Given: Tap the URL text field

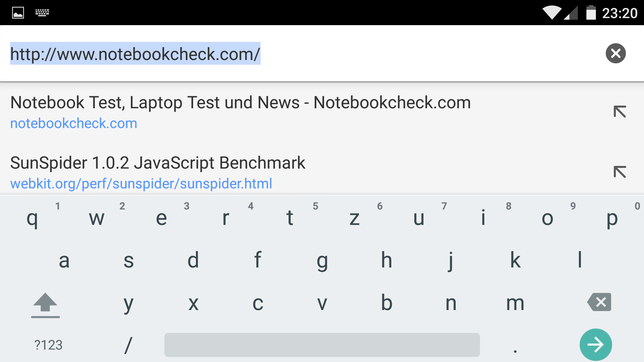Looking at the screenshot, I should 302,54.
